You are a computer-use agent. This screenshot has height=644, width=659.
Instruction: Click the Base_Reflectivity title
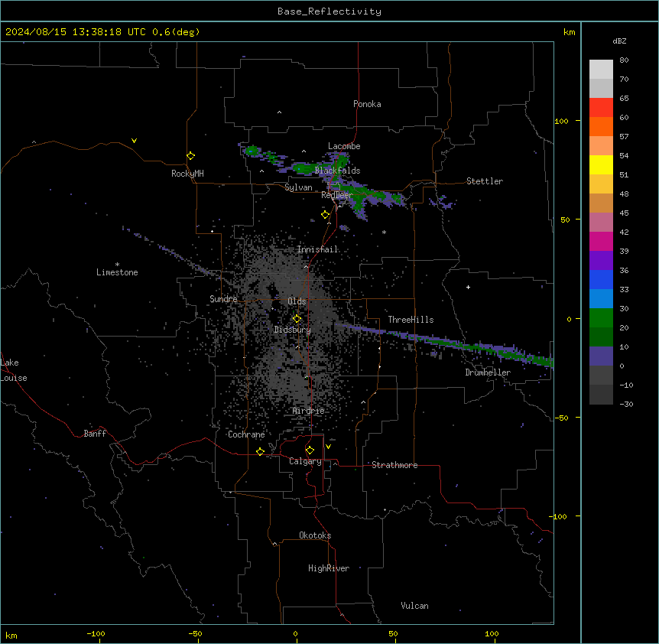(329, 11)
